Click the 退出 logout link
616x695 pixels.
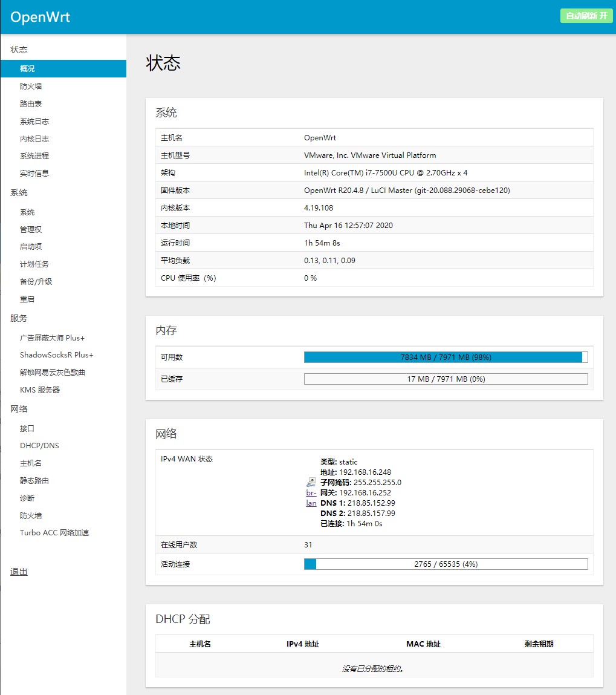click(x=19, y=572)
